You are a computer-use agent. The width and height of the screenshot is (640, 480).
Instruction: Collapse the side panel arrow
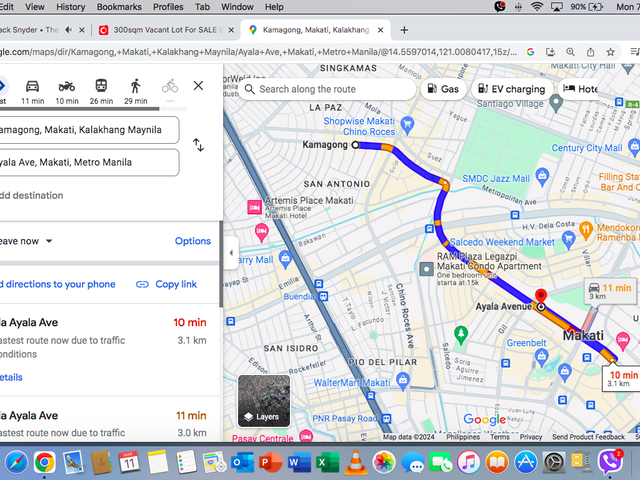tap(231, 253)
